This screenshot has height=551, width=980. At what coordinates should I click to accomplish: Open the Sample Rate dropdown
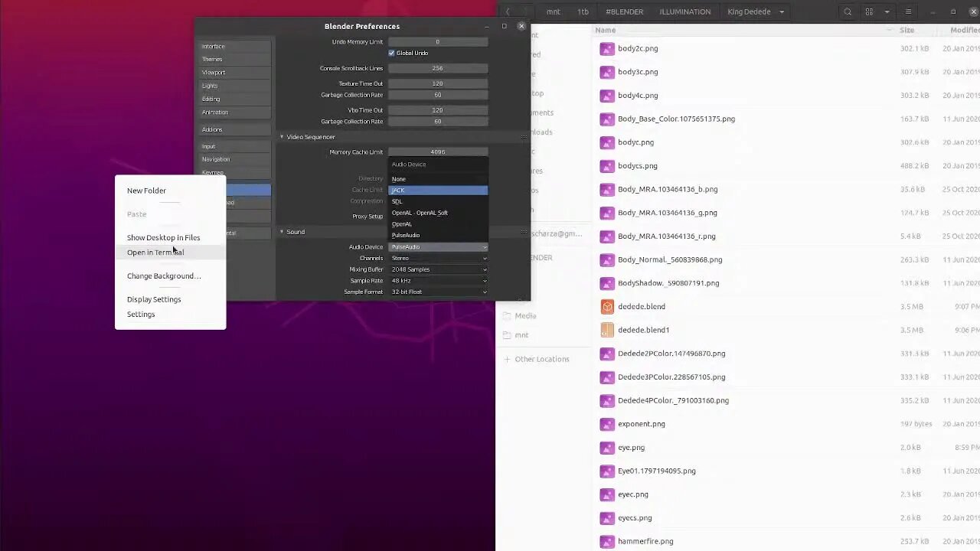coord(438,281)
